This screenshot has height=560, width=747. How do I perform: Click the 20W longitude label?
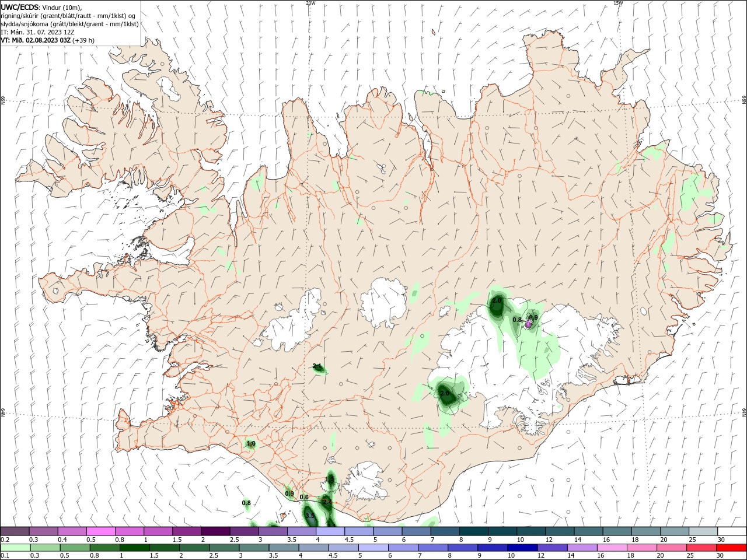pos(310,3)
